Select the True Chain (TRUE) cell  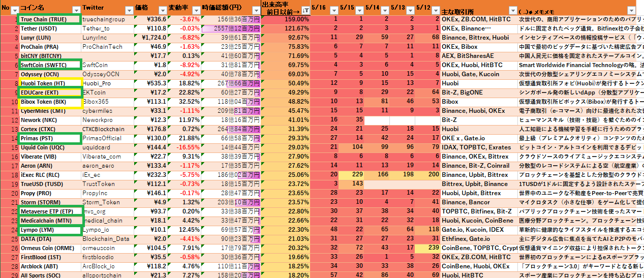click(49, 19)
